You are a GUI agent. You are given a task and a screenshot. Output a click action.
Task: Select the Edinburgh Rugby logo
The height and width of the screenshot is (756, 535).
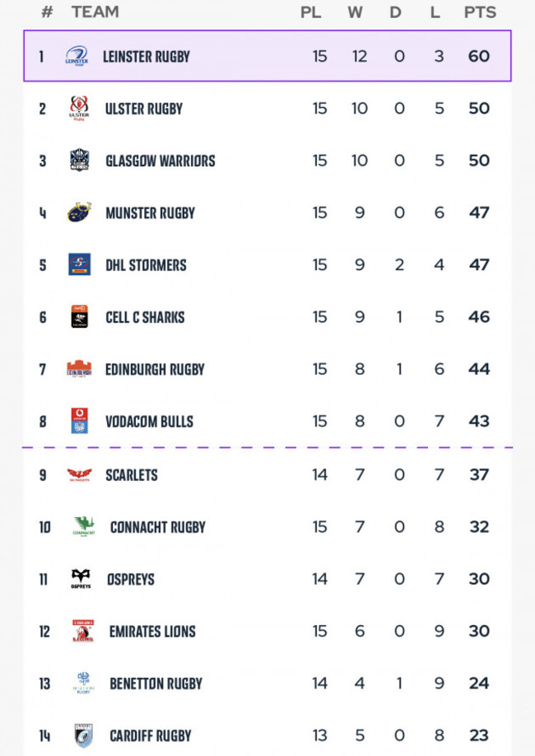(79, 369)
